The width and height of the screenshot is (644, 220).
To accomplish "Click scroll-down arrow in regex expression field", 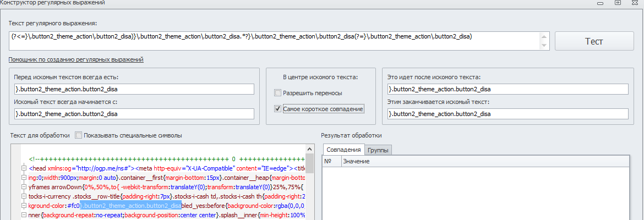I will tap(545, 46).
